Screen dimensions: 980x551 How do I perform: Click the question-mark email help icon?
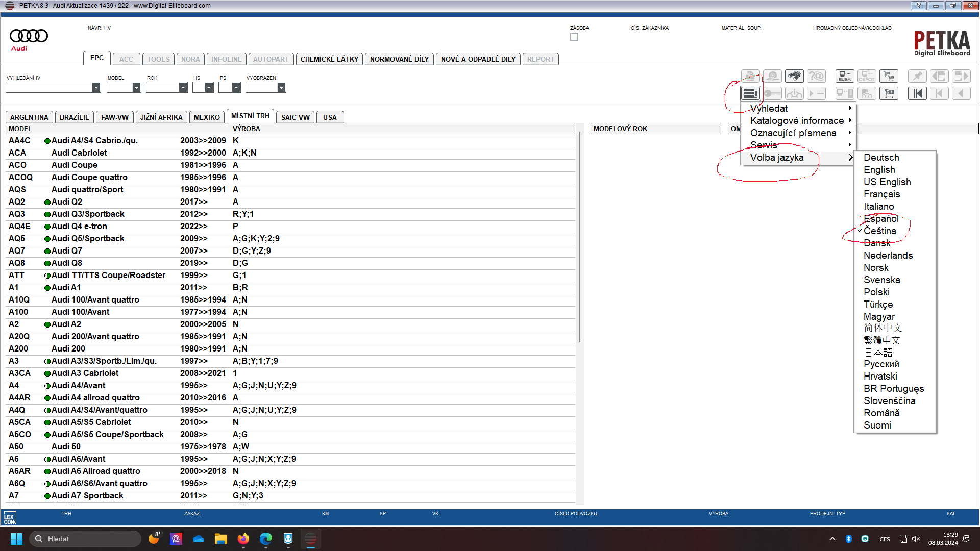816,77
